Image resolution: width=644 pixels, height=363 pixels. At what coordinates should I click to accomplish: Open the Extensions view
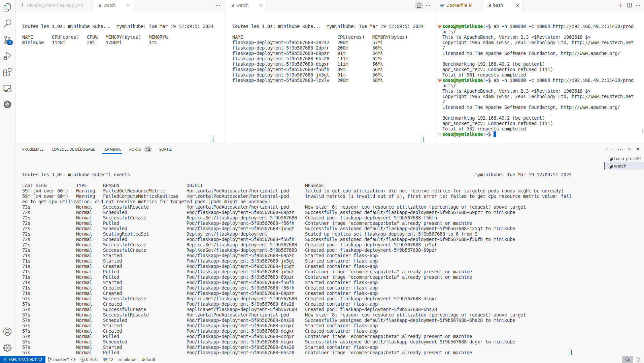point(7,72)
